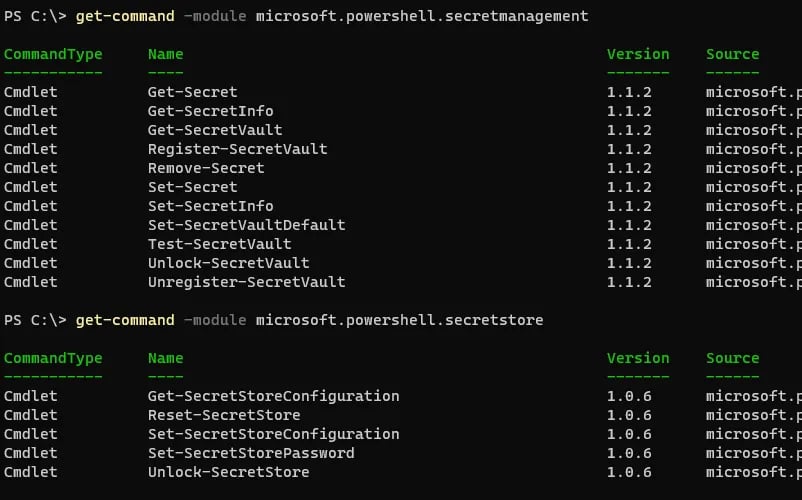Click the Unregister-SecretVault cmdlet name
Viewport: 802px width, 500px height.
pos(246,282)
